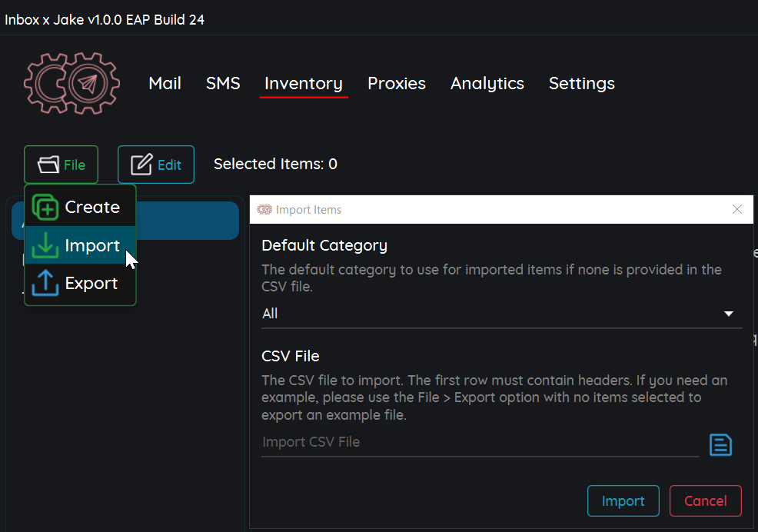Screen dimensions: 758x532
Task: Click the Import button in the dialog
Action: [x=623, y=500]
